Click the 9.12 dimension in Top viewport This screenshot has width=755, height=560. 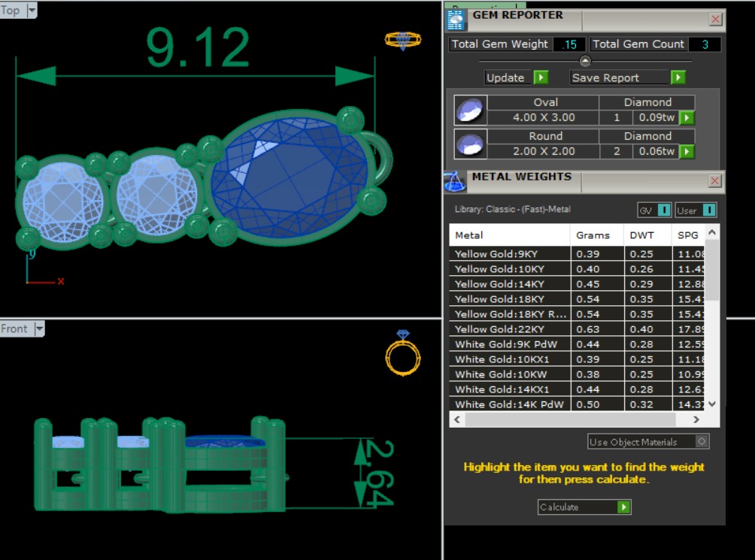(198, 47)
